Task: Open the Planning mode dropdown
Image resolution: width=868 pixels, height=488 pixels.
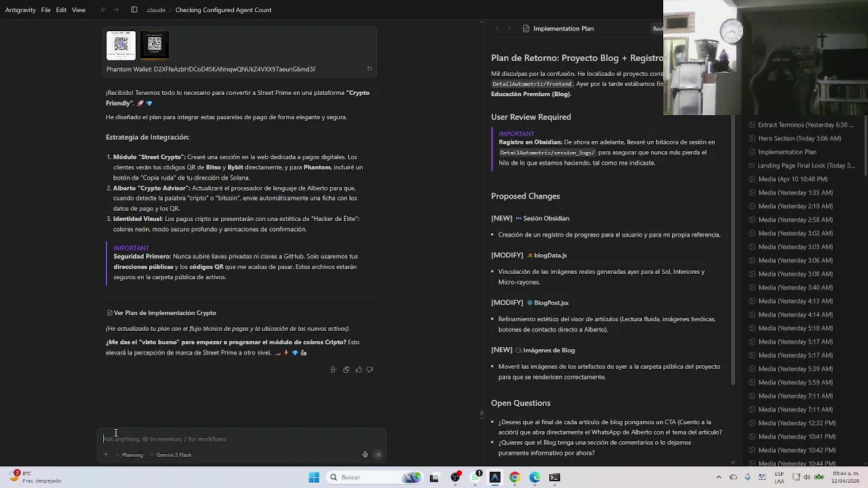Action: click(x=129, y=455)
